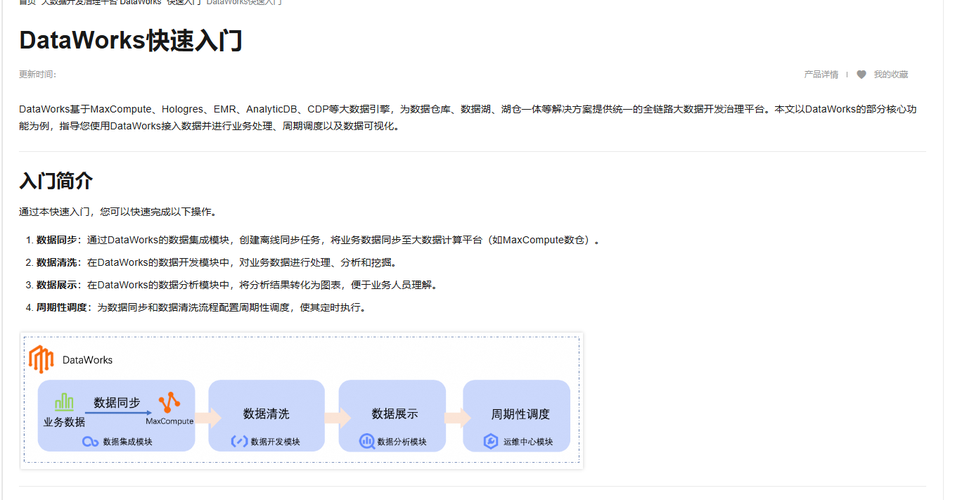Open 我的收藏 link
The width and height of the screenshot is (955, 500).
[x=890, y=74]
